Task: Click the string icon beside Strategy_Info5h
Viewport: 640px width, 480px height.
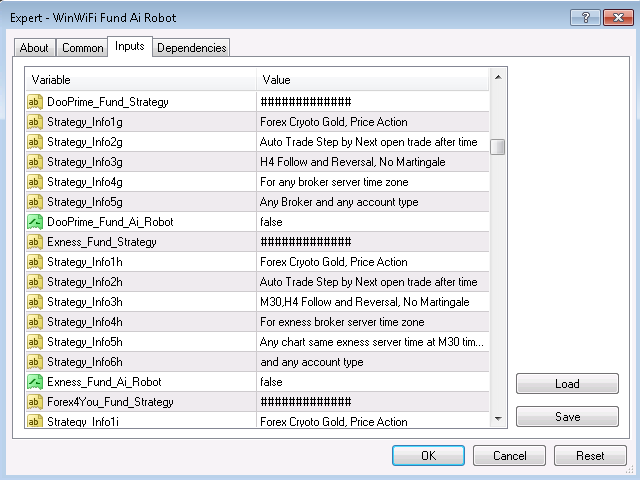Action: pos(35,342)
